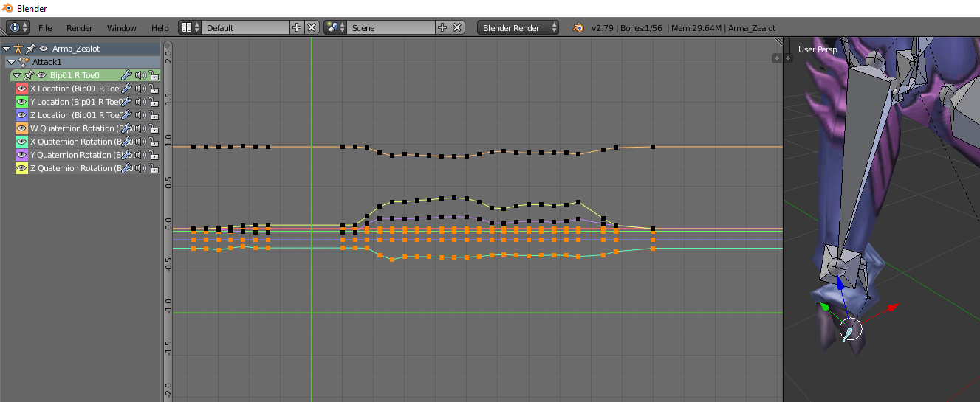980x402 pixels.
Task: Toggle visibility eye of Bip01 R Toe0 group
Action: 41,75
